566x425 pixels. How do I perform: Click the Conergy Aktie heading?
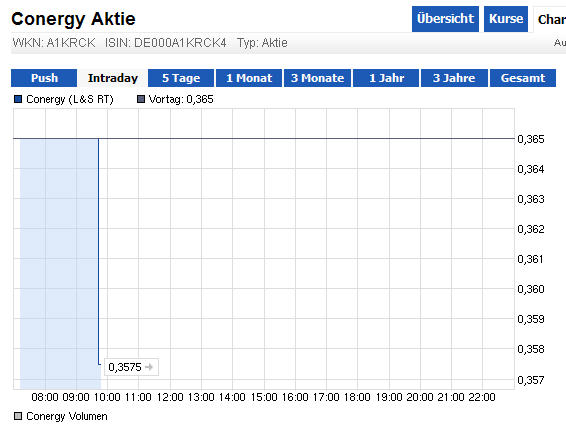point(73,19)
